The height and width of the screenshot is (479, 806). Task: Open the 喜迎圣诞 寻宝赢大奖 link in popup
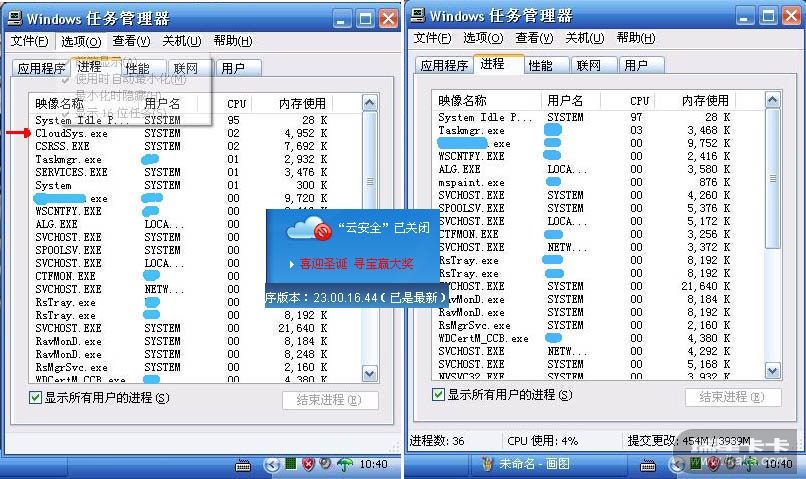[x=356, y=264]
